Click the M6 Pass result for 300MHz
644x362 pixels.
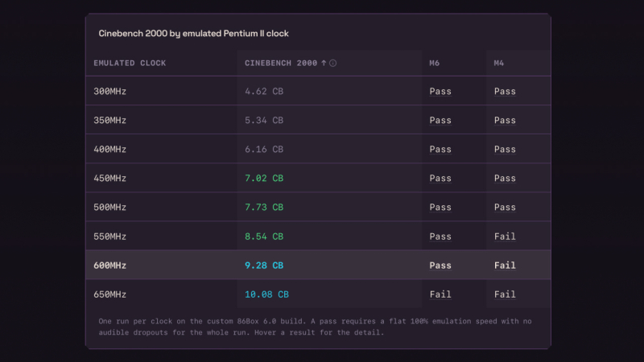pyautogui.click(x=440, y=91)
